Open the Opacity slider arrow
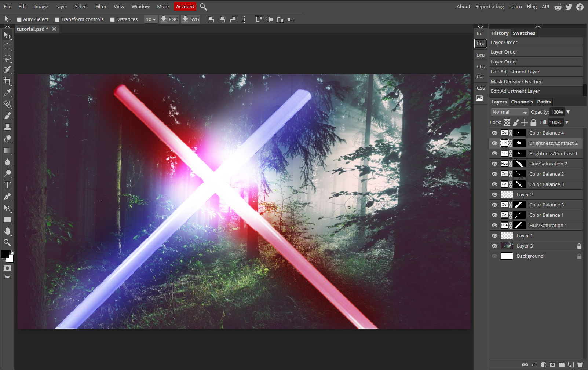The height and width of the screenshot is (370, 588). [568, 112]
